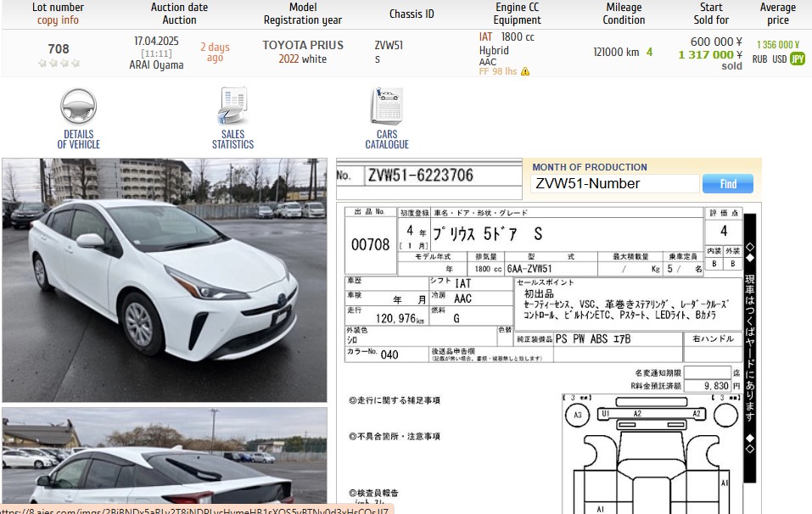The width and height of the screenshot is (812, 514).
Task: Click the start price 600 000 ¥
Action: [717, 42]
